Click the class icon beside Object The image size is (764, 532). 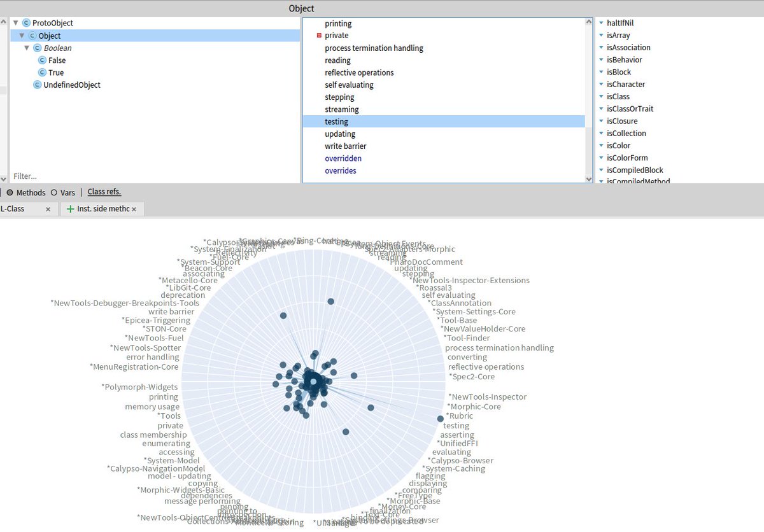coord(32,36)
